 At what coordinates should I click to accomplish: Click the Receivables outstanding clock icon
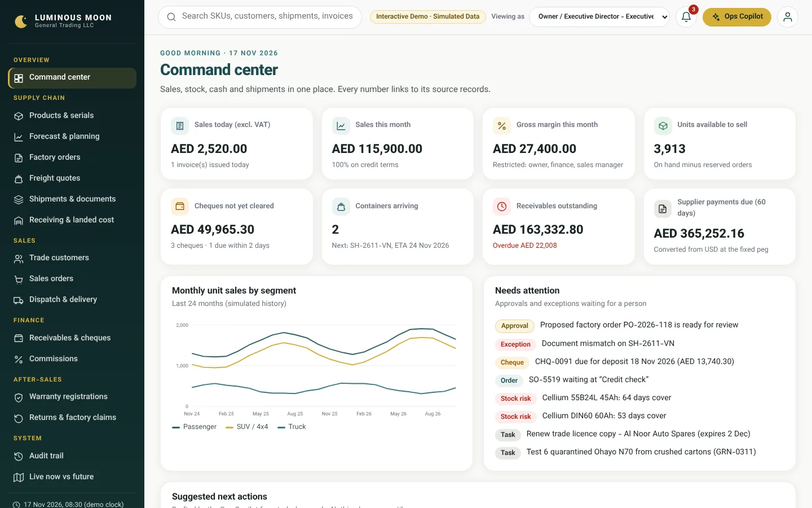tap(502, 207)
